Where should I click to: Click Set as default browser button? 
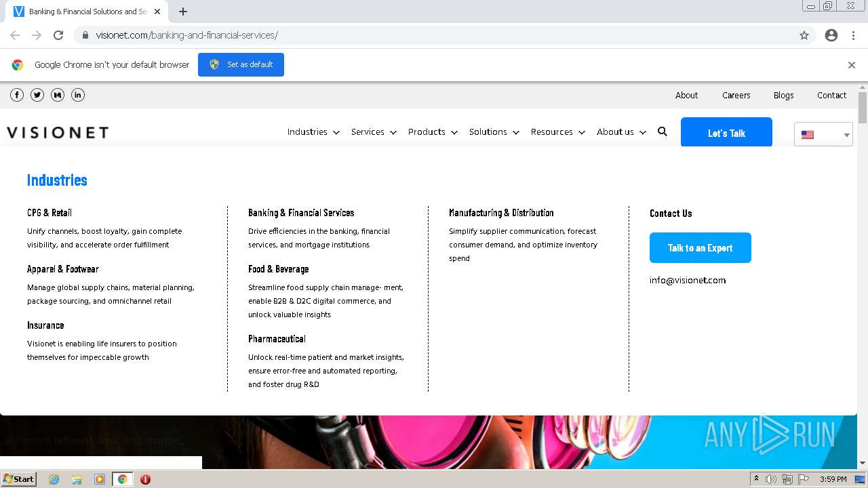(241, 64)
